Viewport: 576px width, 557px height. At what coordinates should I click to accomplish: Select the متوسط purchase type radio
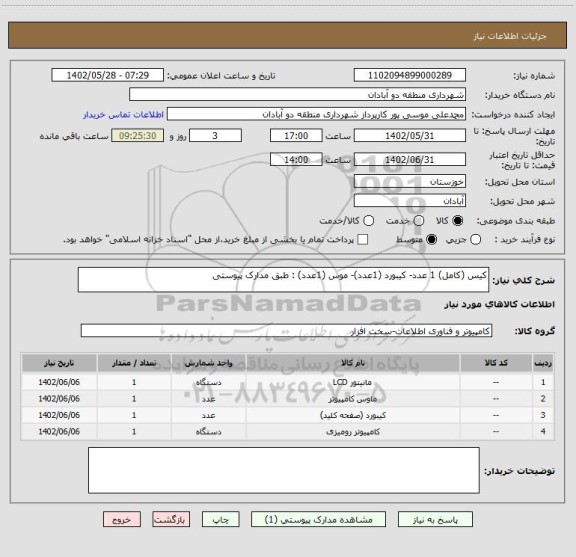(x=431, y=240)
